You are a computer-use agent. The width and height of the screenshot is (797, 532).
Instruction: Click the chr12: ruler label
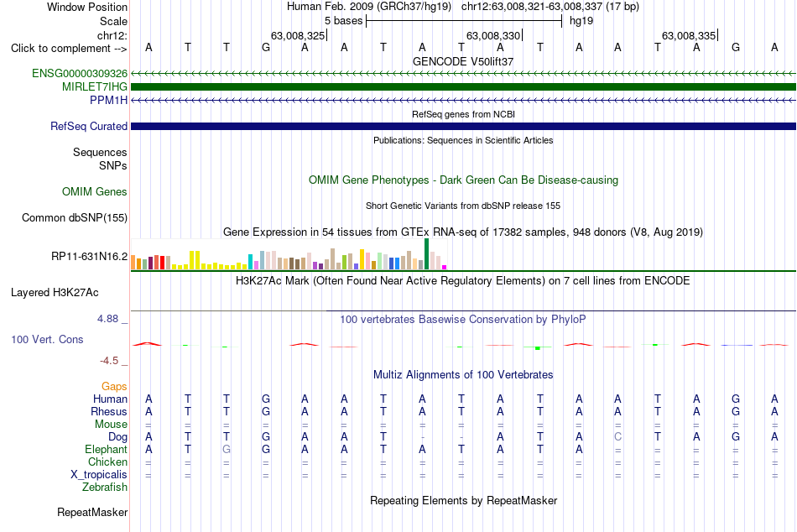pyautogui.click(x=112, y=35)
